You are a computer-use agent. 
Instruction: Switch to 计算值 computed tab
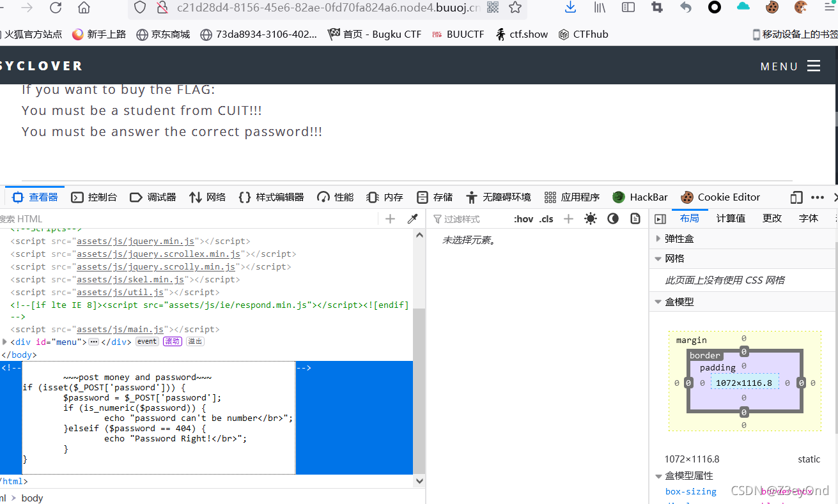(x=731, y=218)
